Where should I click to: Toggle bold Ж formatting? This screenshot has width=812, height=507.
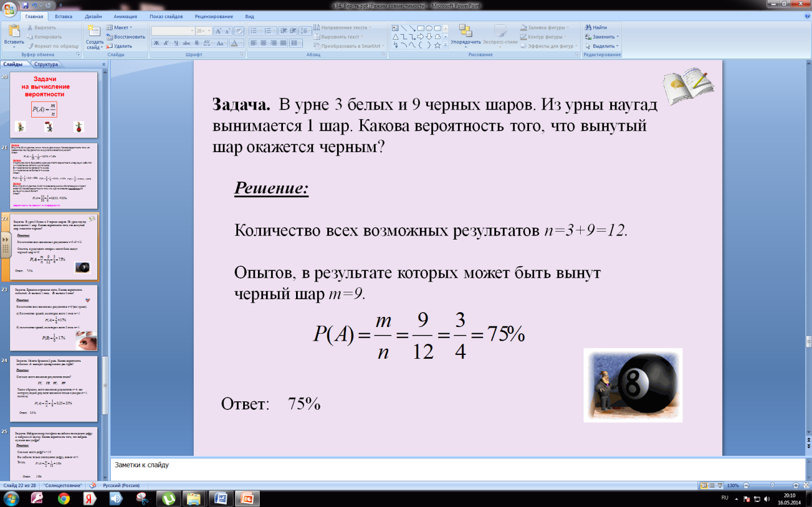pyautogui.click(x=156, y=43)
